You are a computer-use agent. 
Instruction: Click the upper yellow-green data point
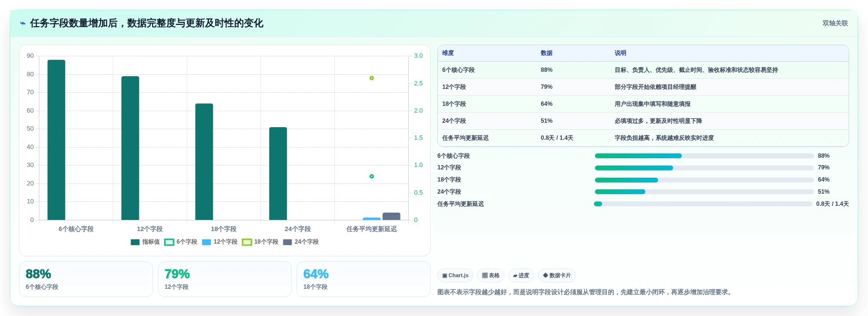(x=372, y=78)
